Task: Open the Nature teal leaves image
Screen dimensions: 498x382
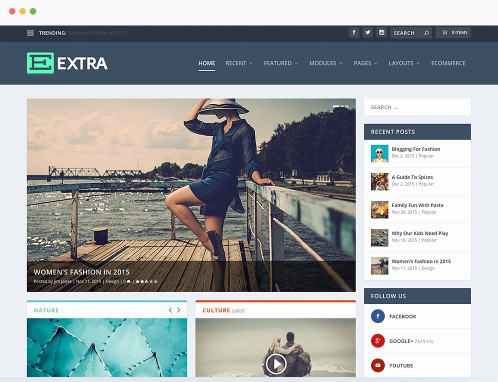Action: [107, 347]
